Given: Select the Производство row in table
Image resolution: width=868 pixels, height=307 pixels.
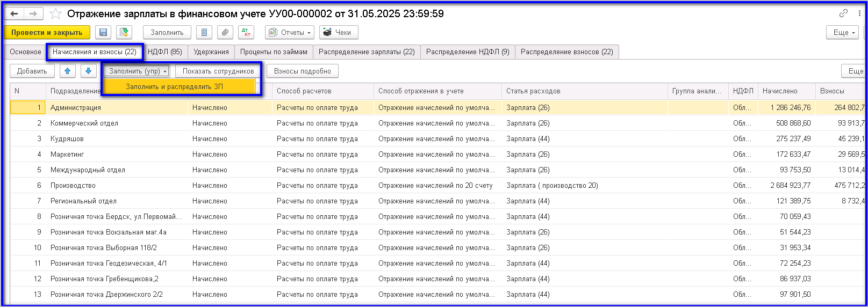Looking at the screenshot, I should point(73,185).
